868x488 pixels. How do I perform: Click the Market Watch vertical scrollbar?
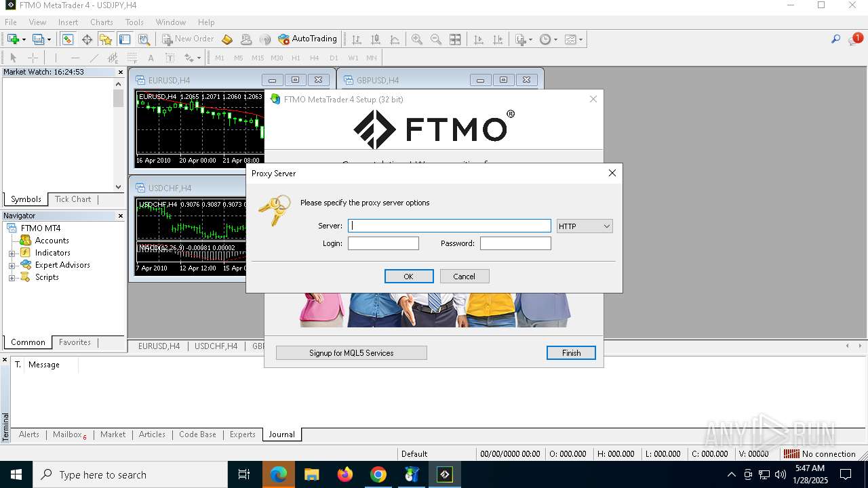119,136
